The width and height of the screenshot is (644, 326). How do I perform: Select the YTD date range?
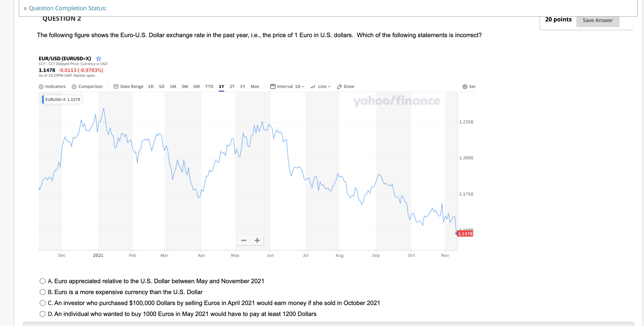click(209, 86)
